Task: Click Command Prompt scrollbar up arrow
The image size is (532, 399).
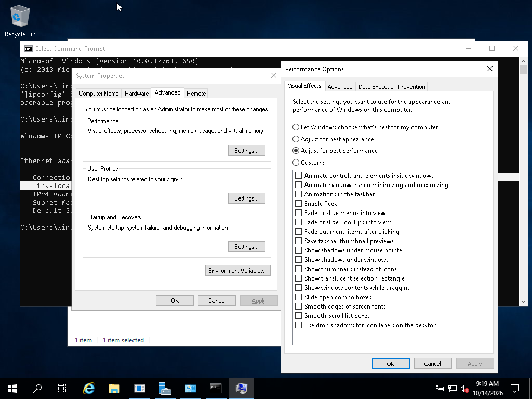Action: click(523, 61)
